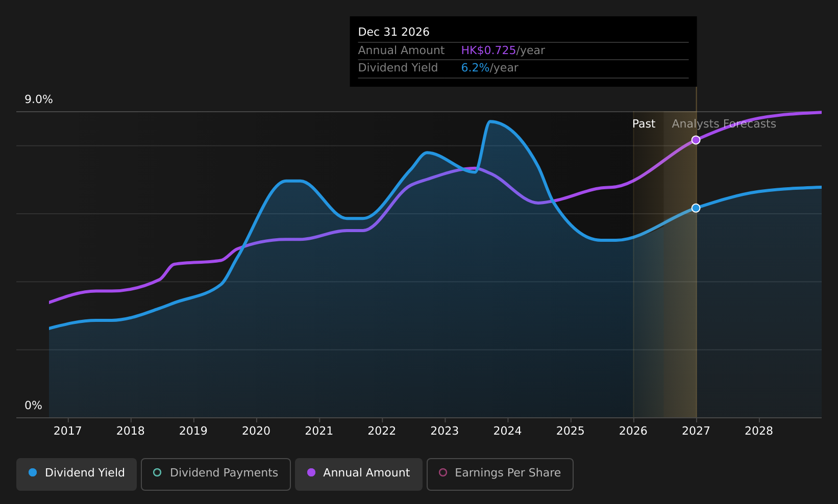Toggle the Earnings Per Share legend series
The image size is (838, 504).
point(500,474)
